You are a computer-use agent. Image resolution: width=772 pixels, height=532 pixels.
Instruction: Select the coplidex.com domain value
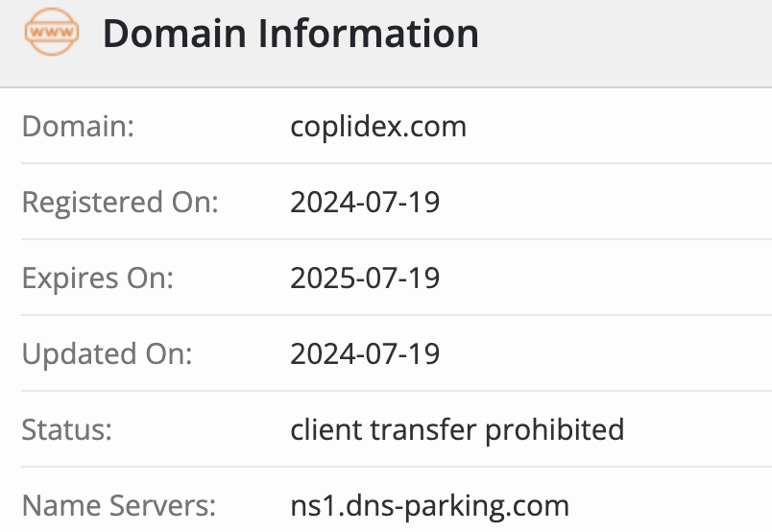click(x=378, y=127)
